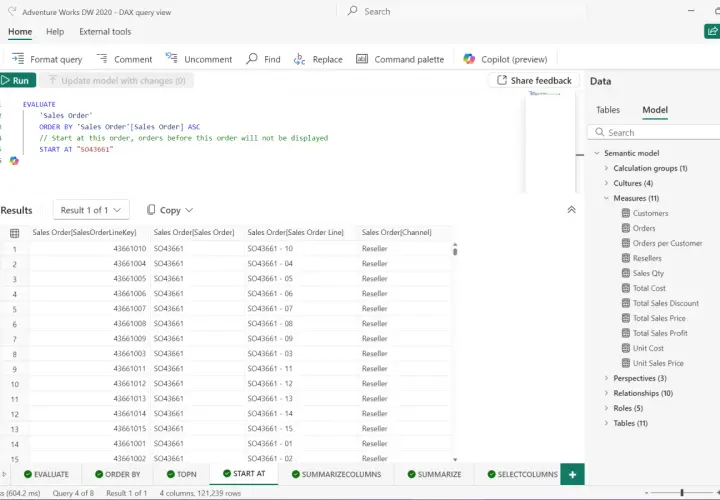Click the Total Sales Discount measure icon

[x=625, y=303]
